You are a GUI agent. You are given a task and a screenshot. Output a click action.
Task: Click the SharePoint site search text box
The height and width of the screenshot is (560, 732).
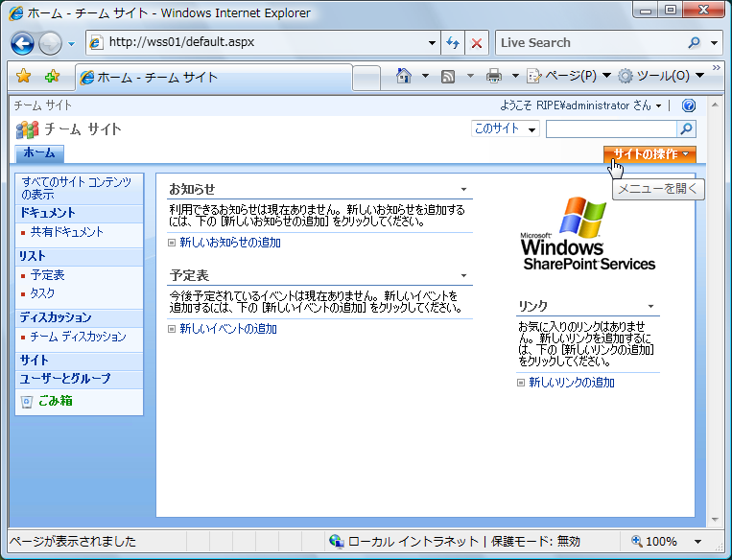pos(611,128)
